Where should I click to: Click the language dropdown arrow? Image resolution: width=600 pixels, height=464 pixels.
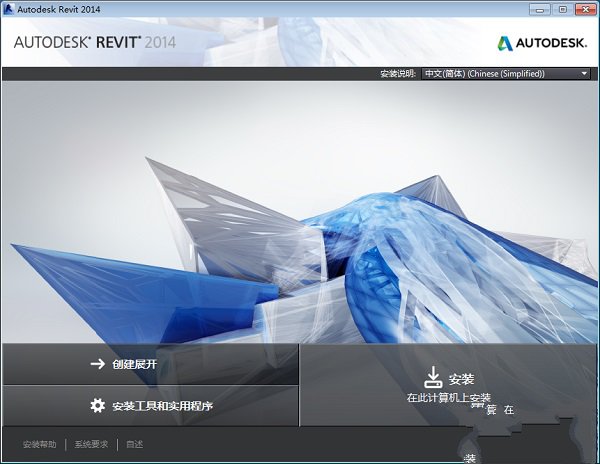click(x=584, y=73)
